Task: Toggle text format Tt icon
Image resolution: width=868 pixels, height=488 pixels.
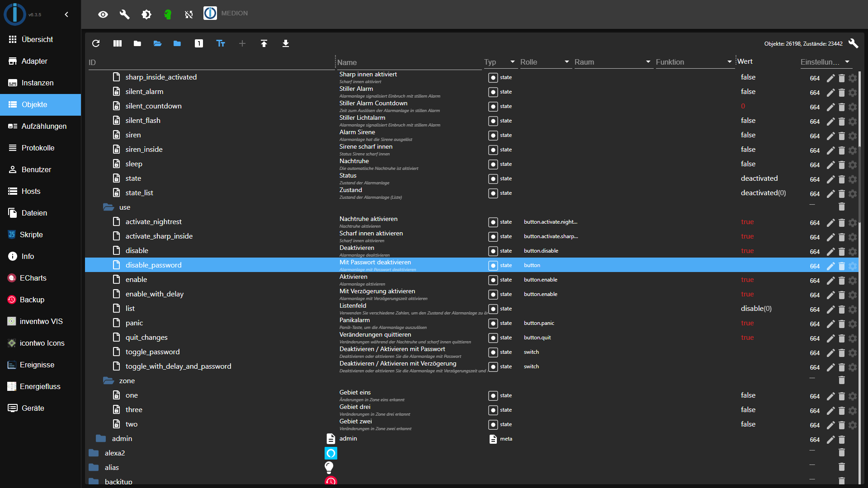Action: coord(221,43)
